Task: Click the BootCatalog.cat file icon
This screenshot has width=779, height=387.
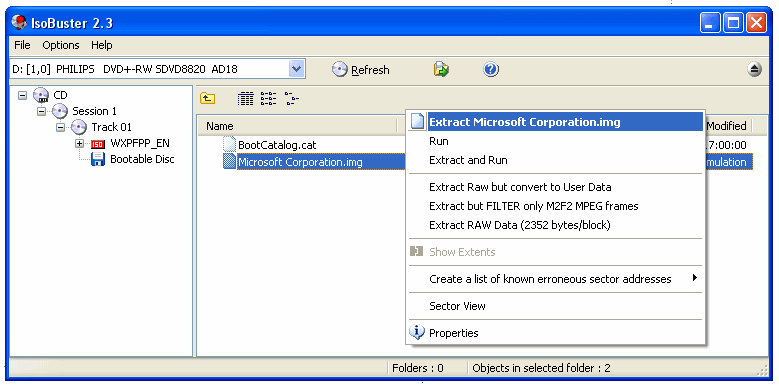Action: 229,145
